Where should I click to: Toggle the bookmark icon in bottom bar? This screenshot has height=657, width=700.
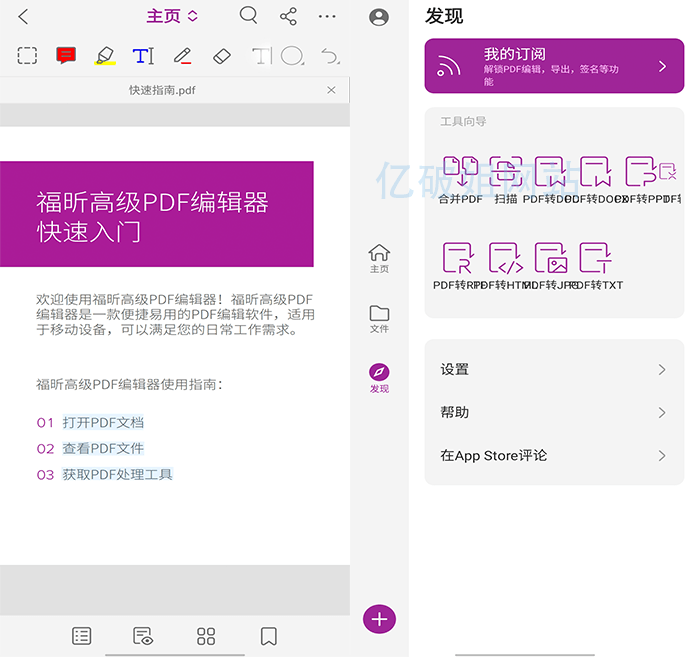[268, 636]
